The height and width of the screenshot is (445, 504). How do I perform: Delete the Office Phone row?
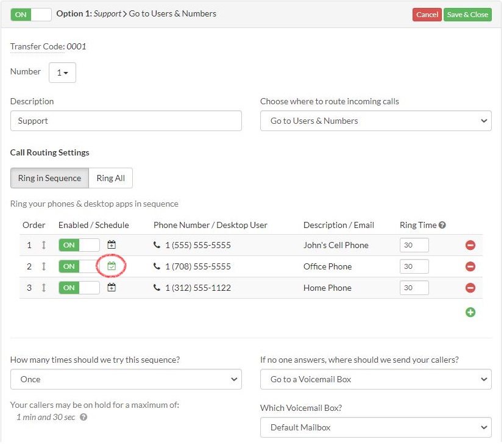point(470,266)
